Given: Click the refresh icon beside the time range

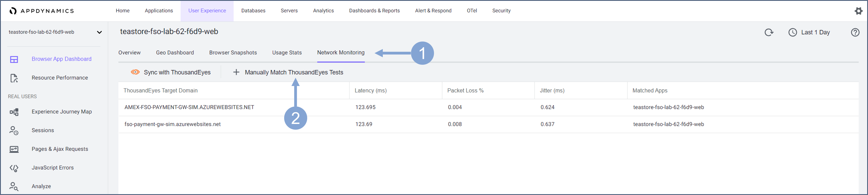Looking at the screenshot, I should (769, 32).
